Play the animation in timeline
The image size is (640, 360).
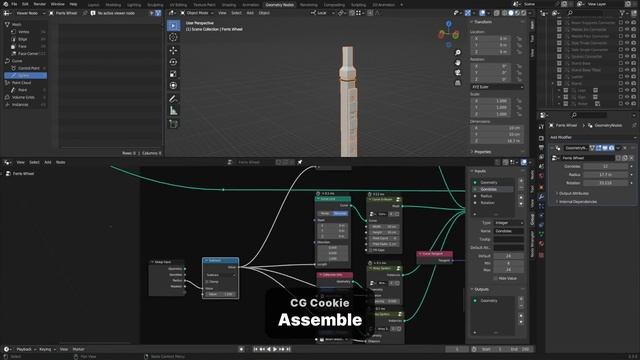[x=275, y=349]
